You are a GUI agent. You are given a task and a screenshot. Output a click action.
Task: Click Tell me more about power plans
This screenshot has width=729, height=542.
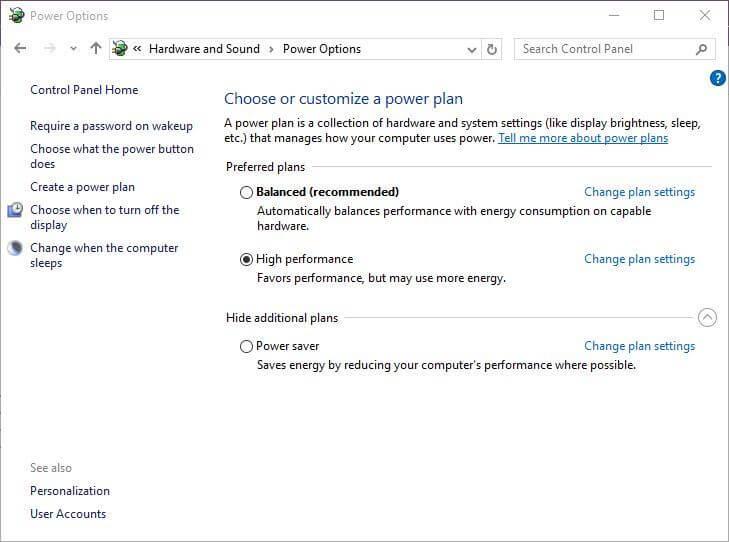point(583,138)
